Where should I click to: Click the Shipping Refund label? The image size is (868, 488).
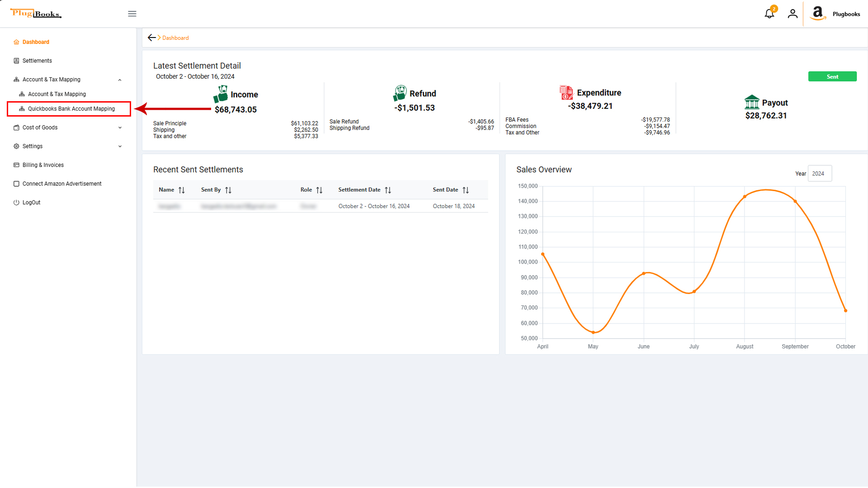point(349,128)
